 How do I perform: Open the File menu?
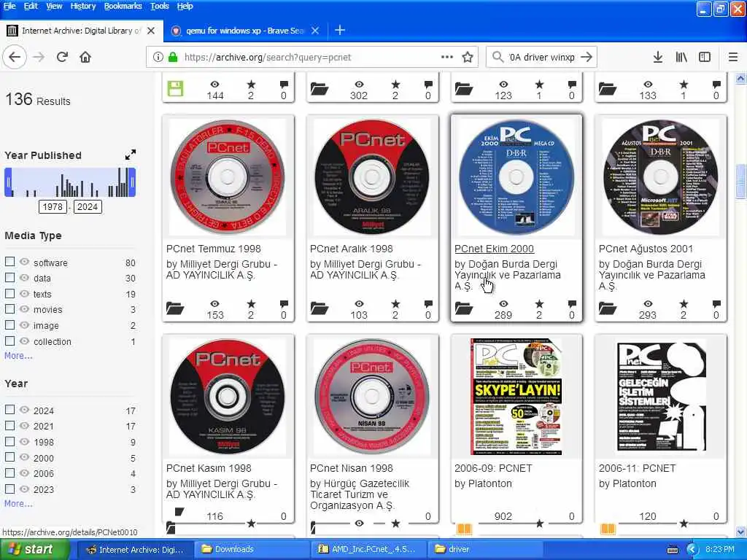9,6
